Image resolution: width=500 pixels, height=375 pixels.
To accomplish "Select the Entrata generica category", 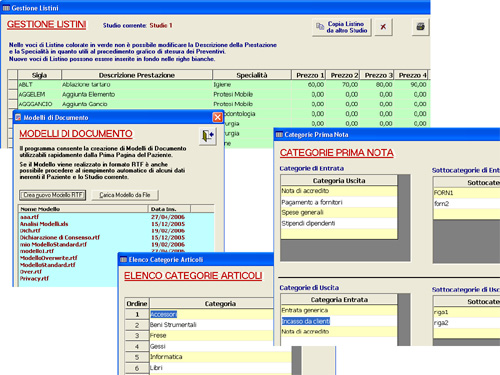I will pyautogui.click(x=339, y=310).
